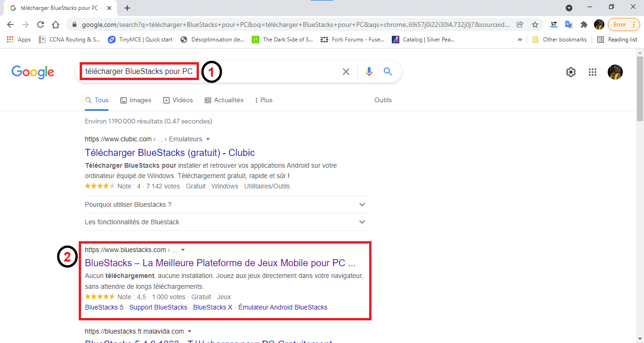
Task: Submit the search with the magnifier icon
Action: 388,72
